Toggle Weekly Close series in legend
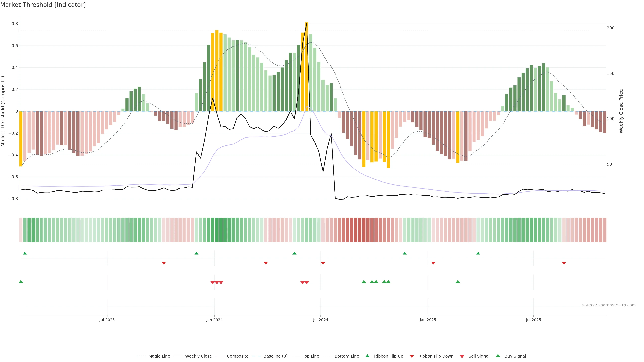Viewport: 644px width, 362px height. pyautogui.click(x=198, y=356)
